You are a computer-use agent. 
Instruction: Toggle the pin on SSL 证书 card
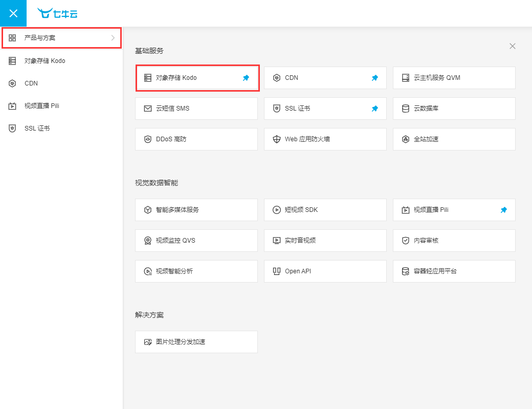click(x=375, y=109)
